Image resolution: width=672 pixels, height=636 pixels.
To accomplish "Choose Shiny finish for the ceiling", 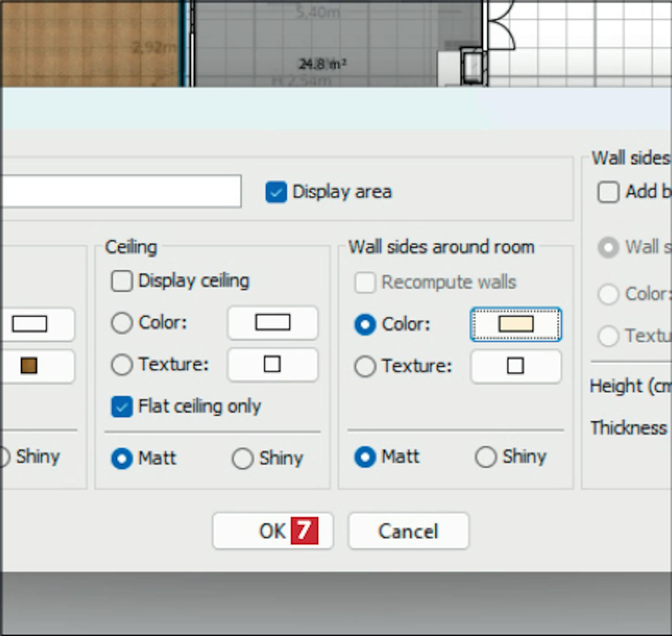I will tap(243, 459).
